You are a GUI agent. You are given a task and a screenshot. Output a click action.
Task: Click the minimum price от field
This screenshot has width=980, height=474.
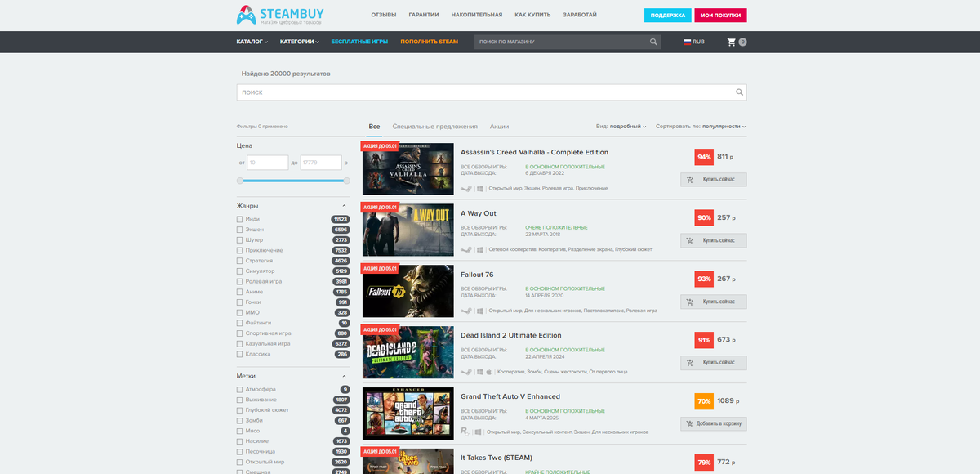click(x=267, y=163)
